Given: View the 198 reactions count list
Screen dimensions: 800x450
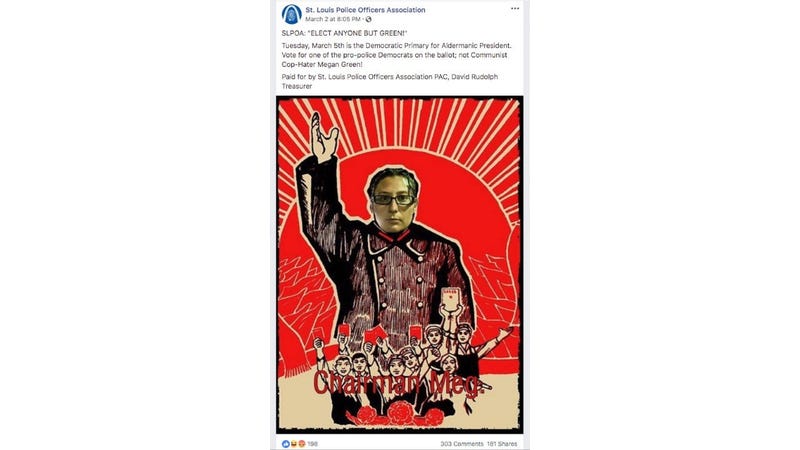Looking at the screenshot, I should [x=312, y=444].
